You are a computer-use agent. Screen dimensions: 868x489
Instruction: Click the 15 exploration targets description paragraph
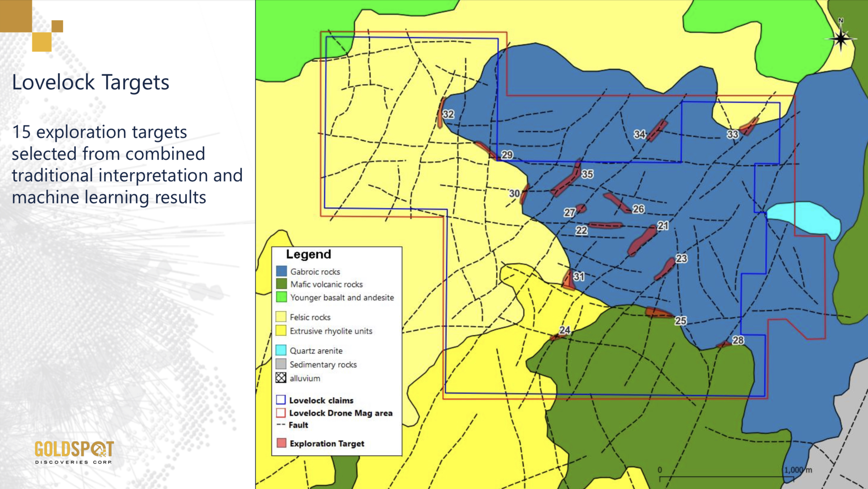[127, 164]
